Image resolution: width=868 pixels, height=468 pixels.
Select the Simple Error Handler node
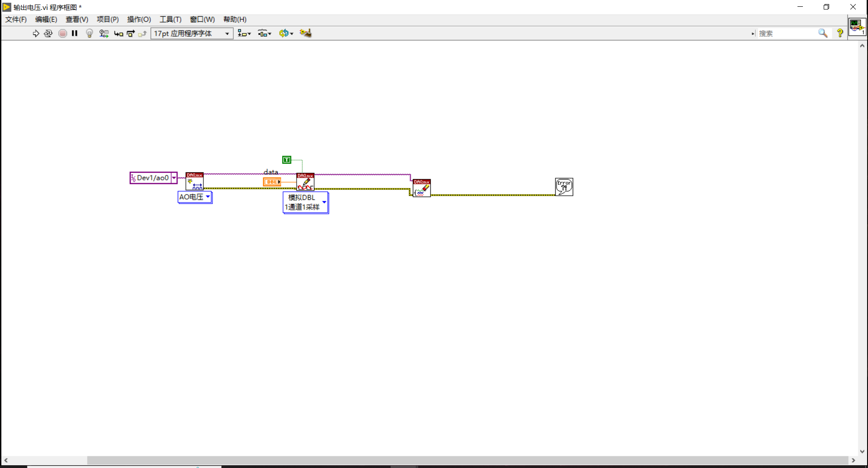(x=564, y=187)
